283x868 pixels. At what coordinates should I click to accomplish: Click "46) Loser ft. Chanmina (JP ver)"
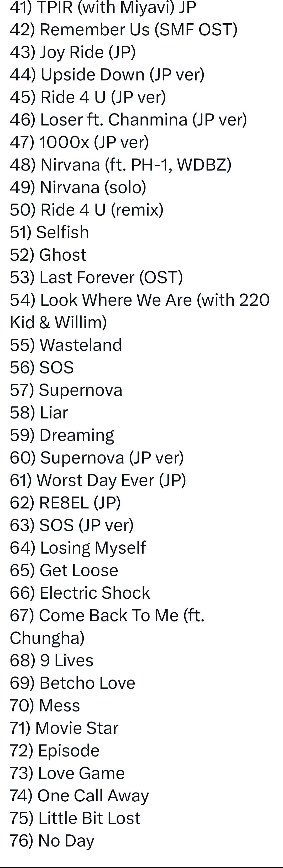tap(128, 120)
